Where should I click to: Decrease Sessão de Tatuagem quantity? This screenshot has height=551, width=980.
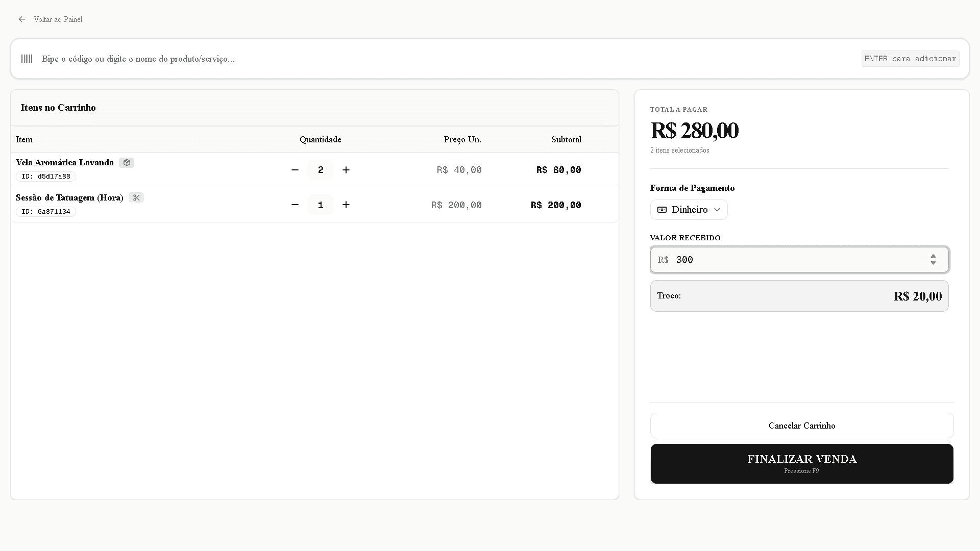(x=295, y=205)
